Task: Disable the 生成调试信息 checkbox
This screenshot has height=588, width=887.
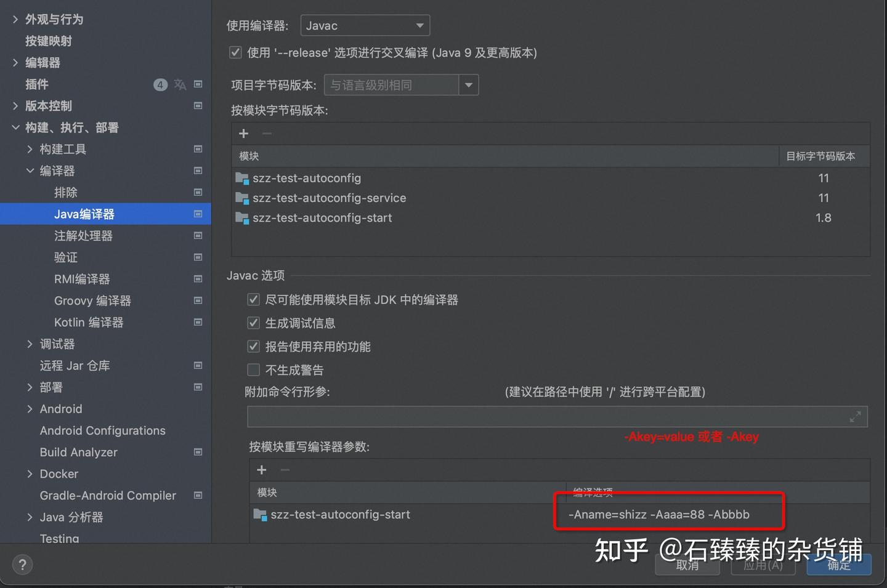Action: (x=253, y=323)
